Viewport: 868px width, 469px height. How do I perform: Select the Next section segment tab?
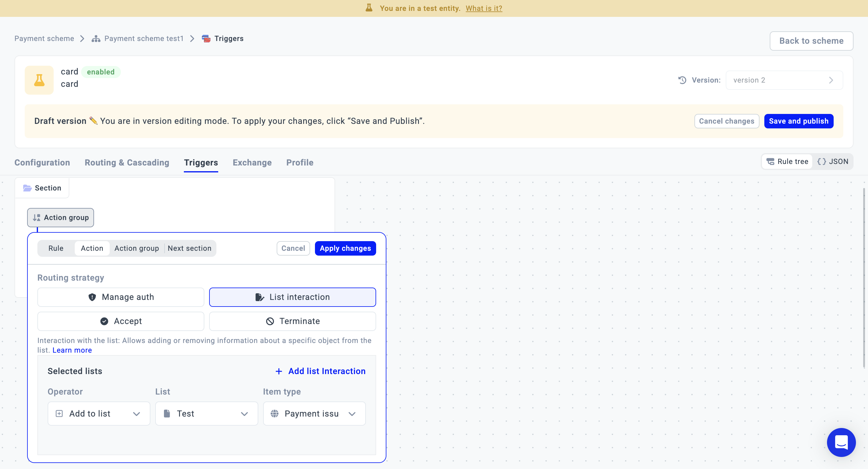pyautogui.click(x=189, y=248)
